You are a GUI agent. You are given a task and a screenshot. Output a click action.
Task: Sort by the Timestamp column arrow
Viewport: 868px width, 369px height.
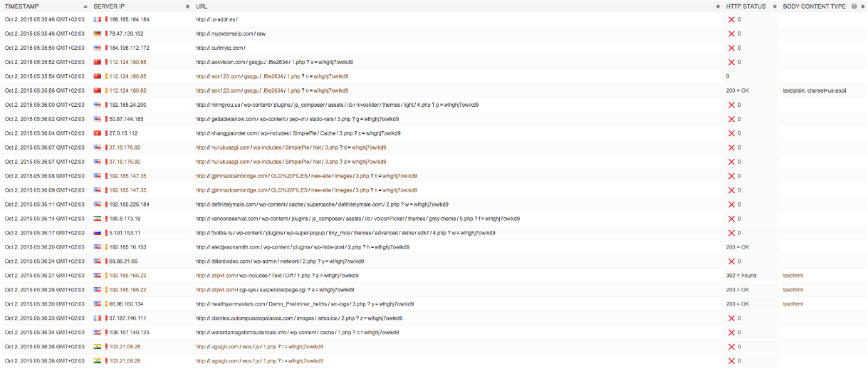85,6
